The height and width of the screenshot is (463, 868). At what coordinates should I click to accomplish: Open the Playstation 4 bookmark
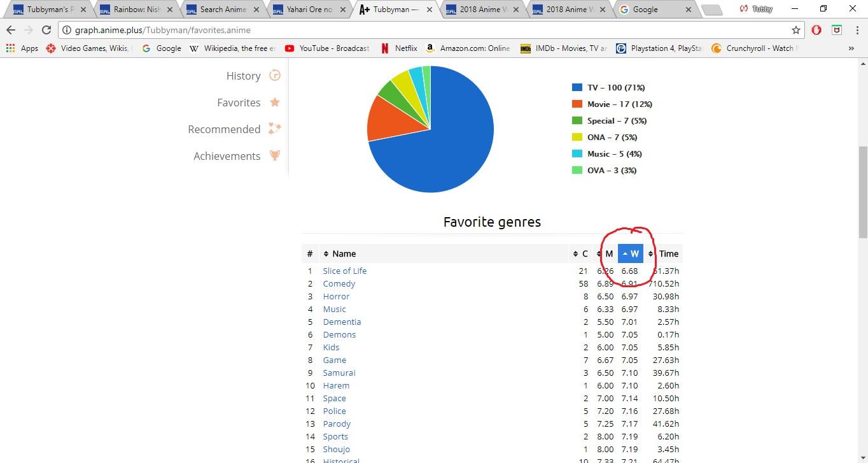[659, 48]
